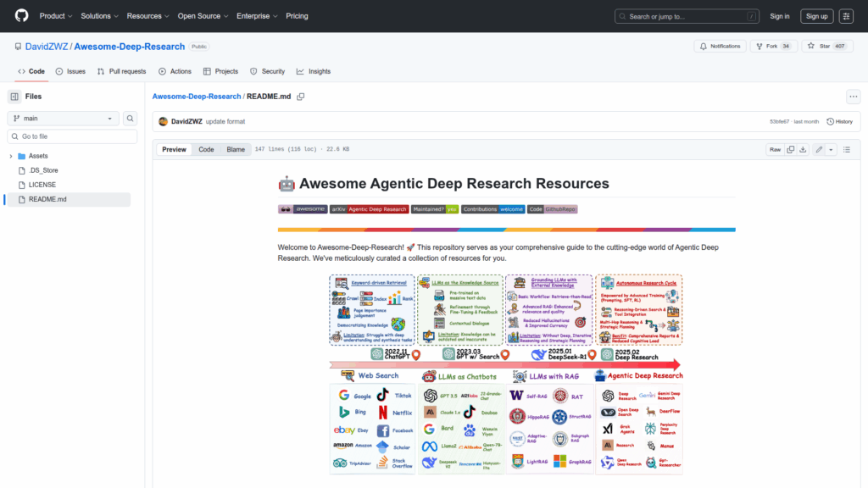Click the GitHub logo home icon
This screenshot has height=488, width=868.
21,16
